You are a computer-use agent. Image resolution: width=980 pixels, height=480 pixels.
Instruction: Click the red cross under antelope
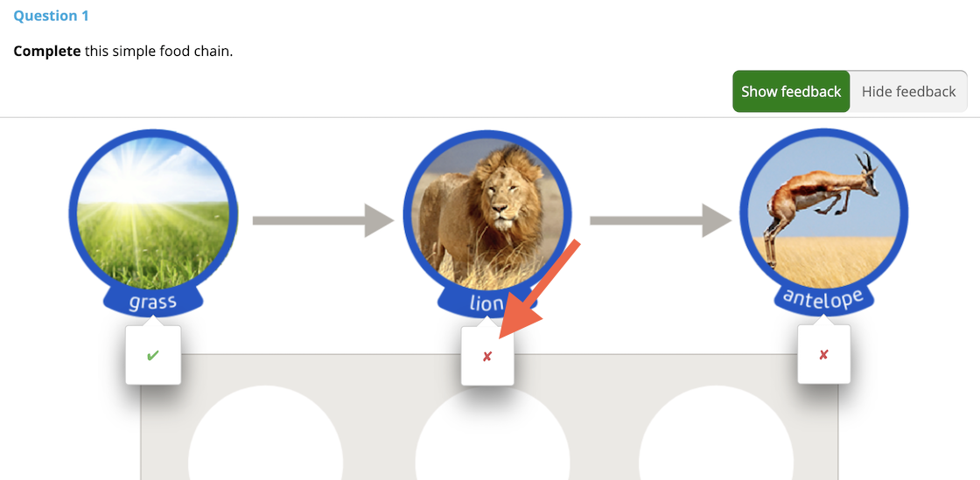click(x=823, y=355)
